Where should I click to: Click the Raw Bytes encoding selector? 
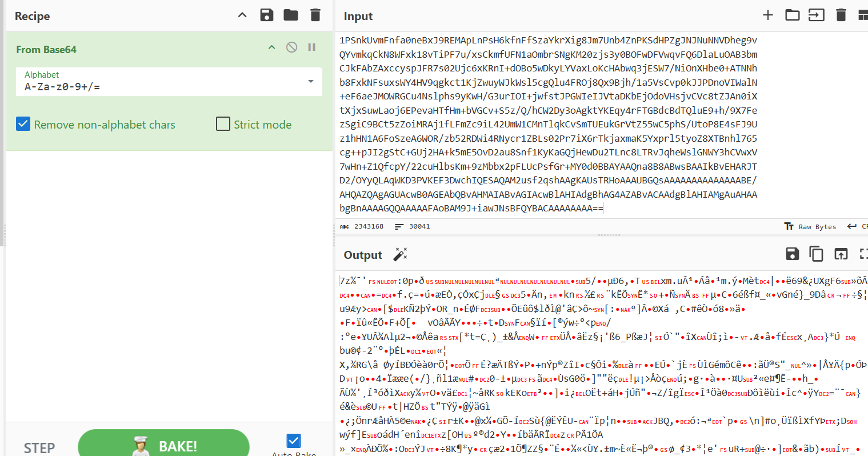point(810,227)
